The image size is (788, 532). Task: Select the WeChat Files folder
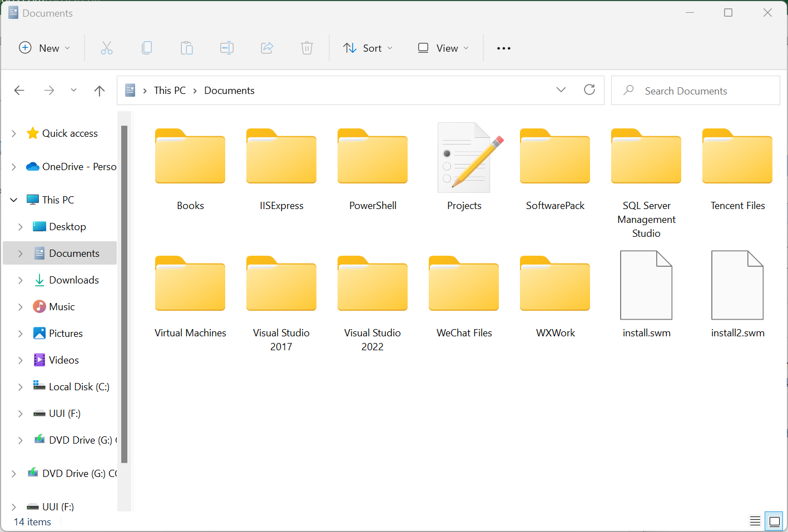(464, 297)
